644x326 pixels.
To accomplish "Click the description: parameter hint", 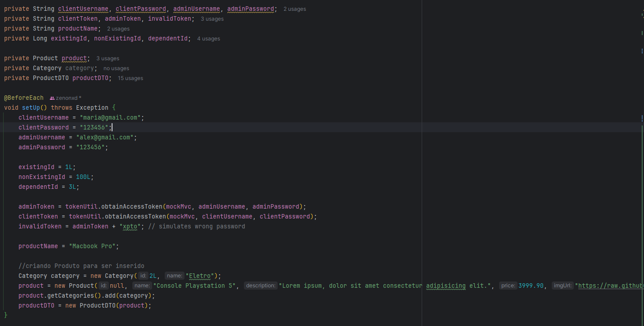I will coord(261,286).
